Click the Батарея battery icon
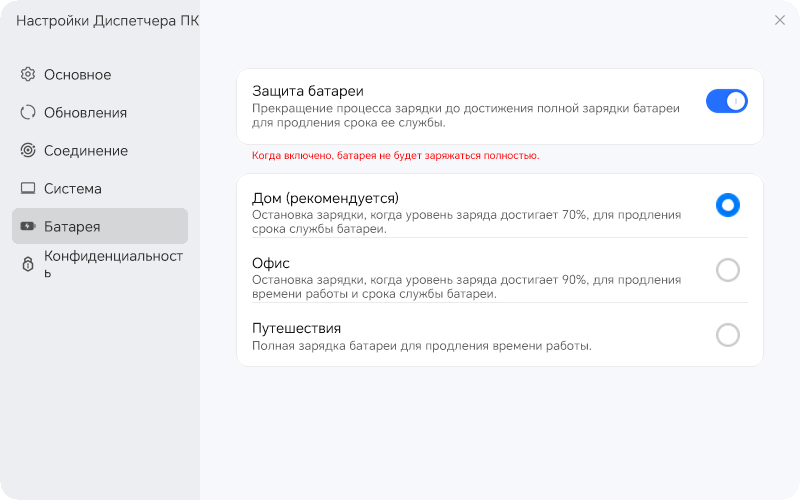The width and height of the screenshot is (800, 500). 28,227
